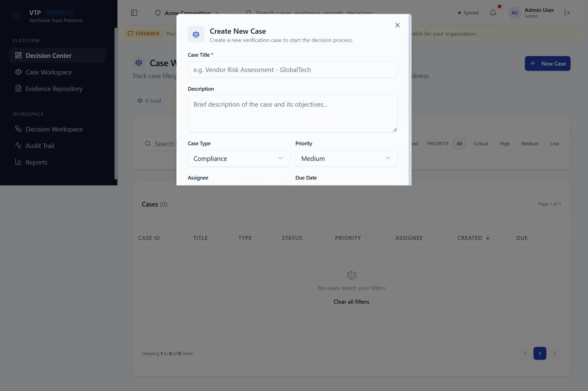
Task: Open Decision Workspace in sidebar
Action: tap(57, 129)
